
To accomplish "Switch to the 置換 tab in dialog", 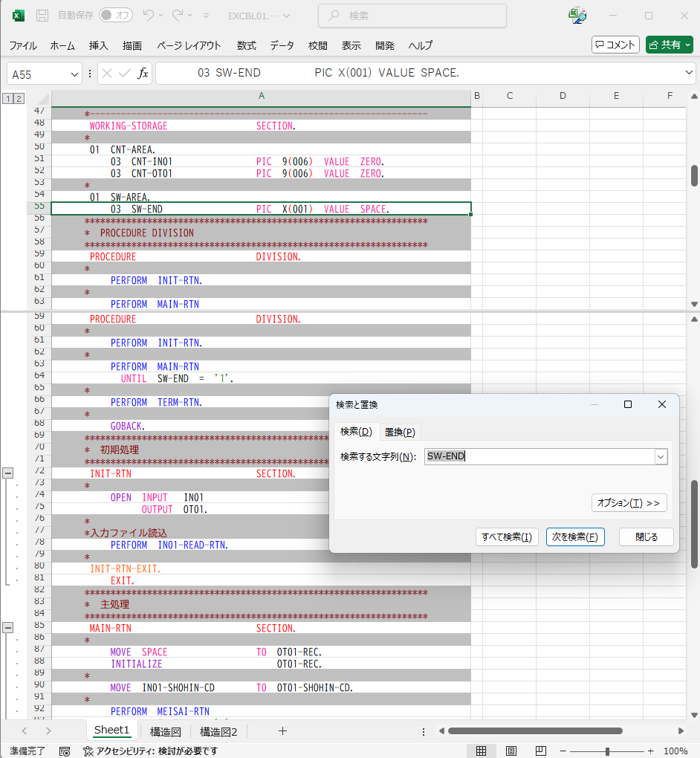I will click(x=400, y=433).
